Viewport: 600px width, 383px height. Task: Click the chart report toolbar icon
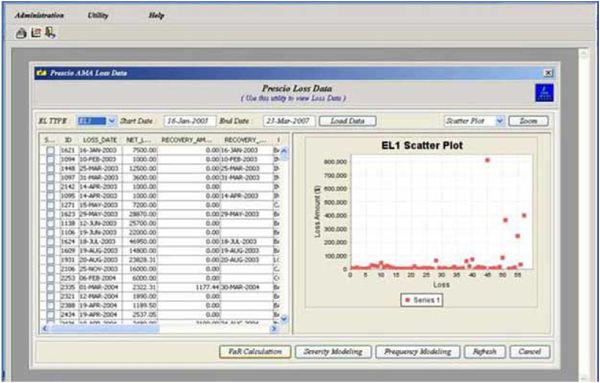pyautogui.click(x=36, y=33)
